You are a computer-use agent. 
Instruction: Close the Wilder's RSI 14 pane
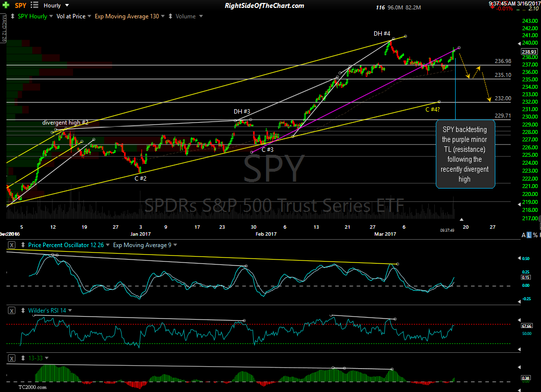(x=11, y=310)
